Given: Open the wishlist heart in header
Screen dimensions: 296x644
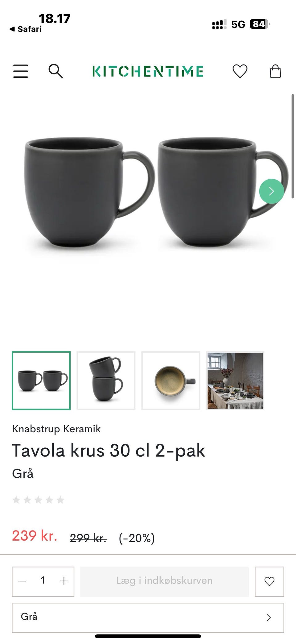Looking at the screenshot, I should point(240,71).
